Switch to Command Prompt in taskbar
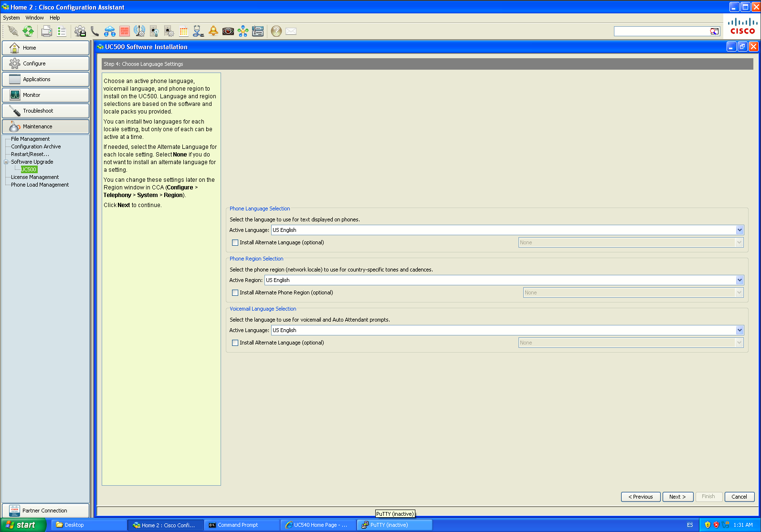Viewport: 761px width, 532px height. pos(242,525)
